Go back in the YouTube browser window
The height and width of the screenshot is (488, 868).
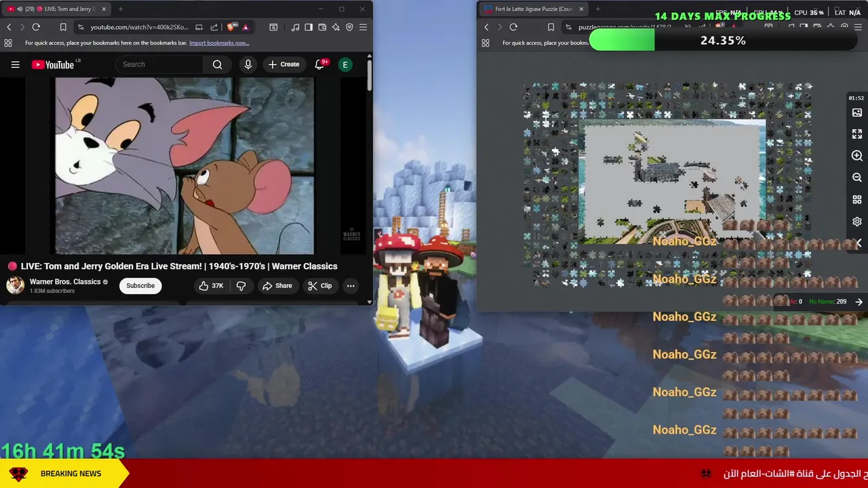pos(9,27)
